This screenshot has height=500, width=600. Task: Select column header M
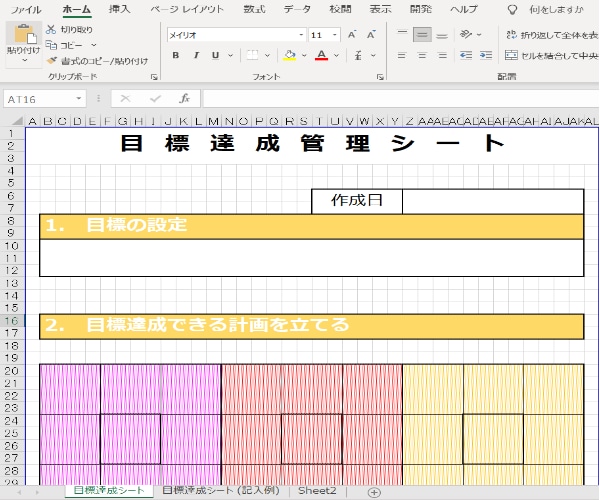(214, 121)
